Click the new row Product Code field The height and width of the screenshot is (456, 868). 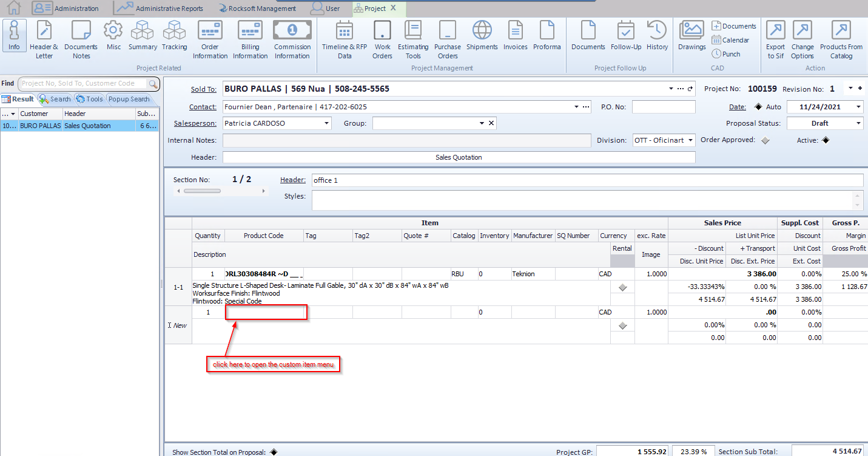coord(266,312)
